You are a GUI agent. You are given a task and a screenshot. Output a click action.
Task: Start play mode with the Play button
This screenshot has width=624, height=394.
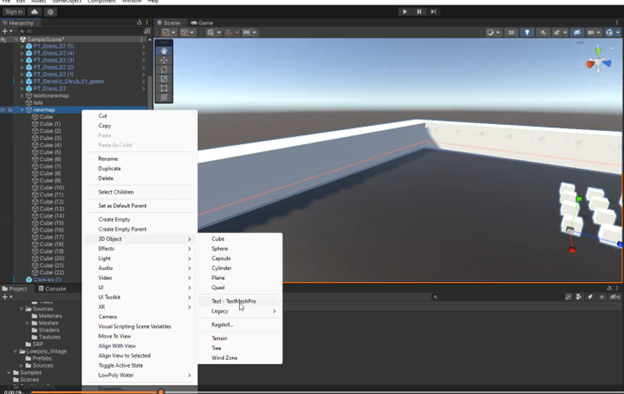point(405,12)
